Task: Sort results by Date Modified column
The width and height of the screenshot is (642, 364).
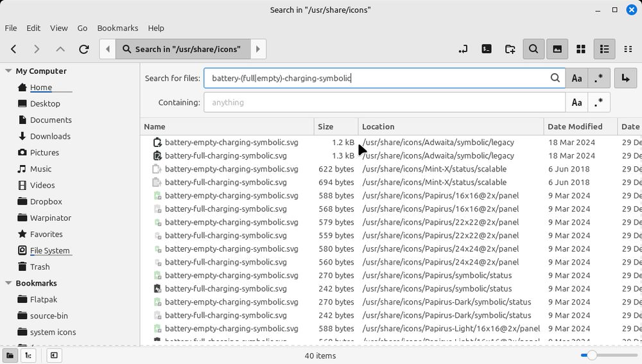Action: point(580,126)
